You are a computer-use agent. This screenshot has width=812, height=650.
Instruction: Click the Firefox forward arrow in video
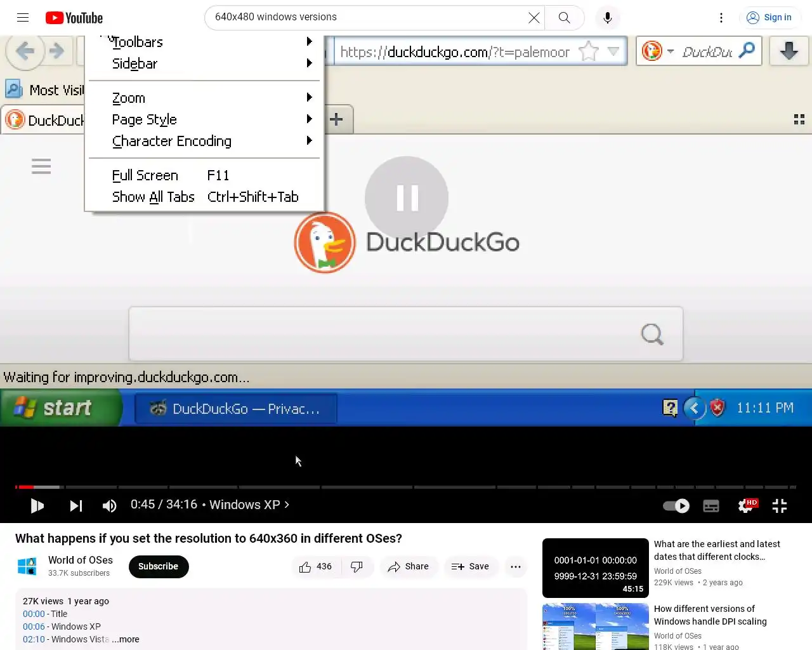click(57, 51)
